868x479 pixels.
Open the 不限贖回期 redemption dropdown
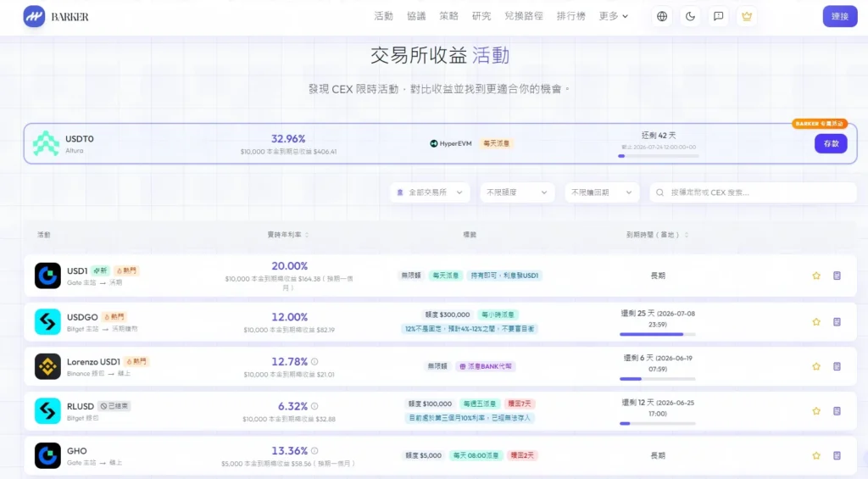pyautogui.click(x=602, y=192)
